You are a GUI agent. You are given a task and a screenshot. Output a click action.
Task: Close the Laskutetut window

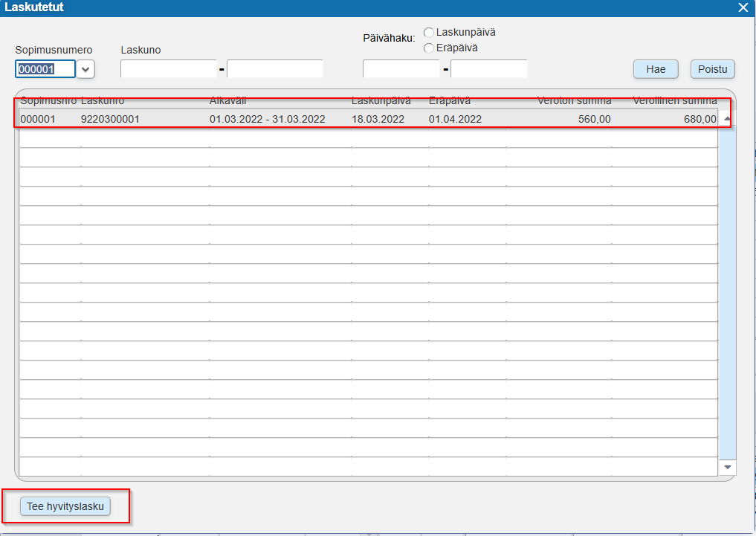click(743, 7)
